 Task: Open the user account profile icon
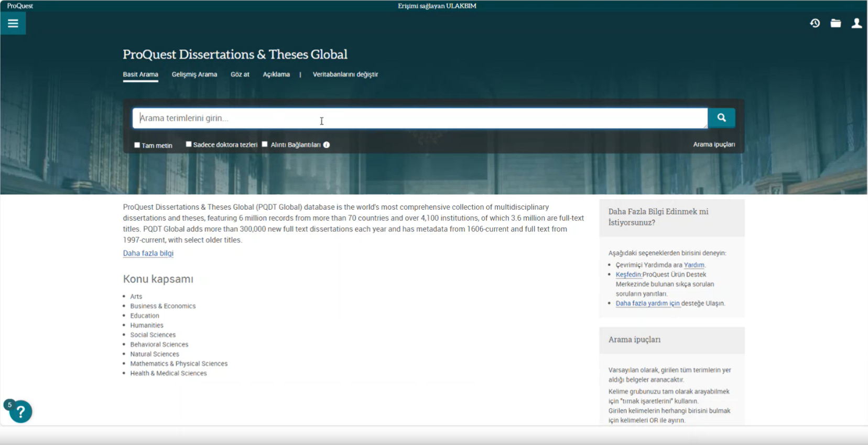(856, 23)
